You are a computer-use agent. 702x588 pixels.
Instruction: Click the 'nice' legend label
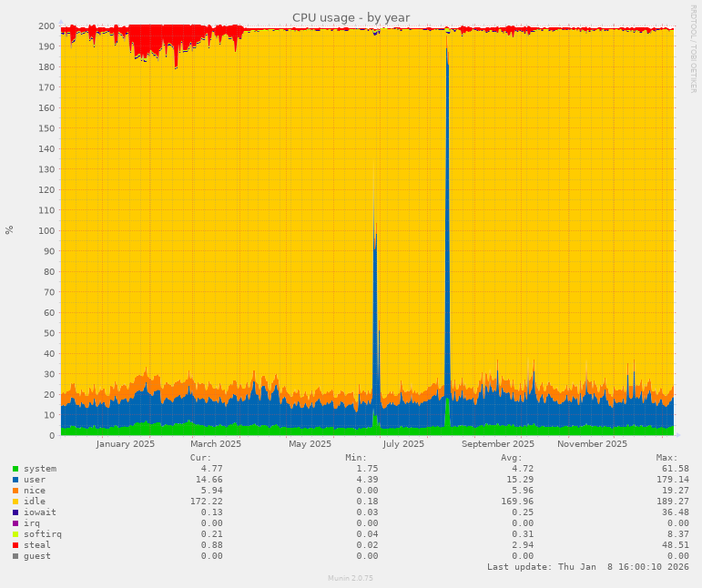point(35,491)
